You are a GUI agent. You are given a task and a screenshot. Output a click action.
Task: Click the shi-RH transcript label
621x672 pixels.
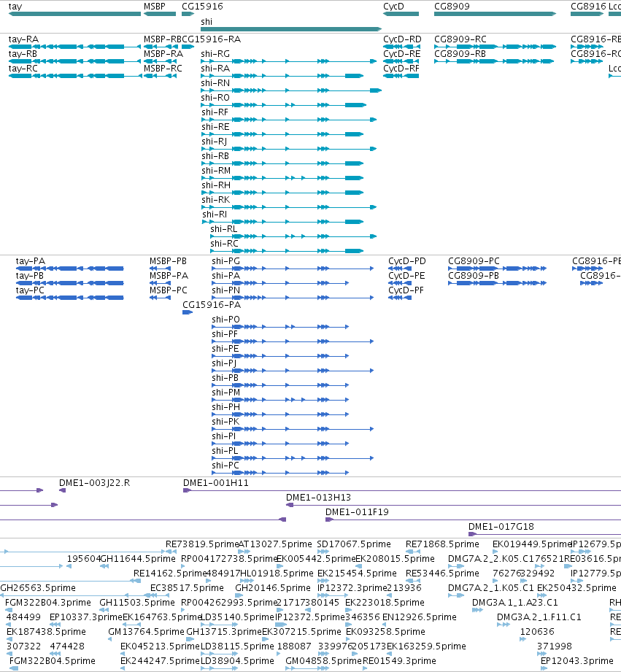click(x=216, y=185)
